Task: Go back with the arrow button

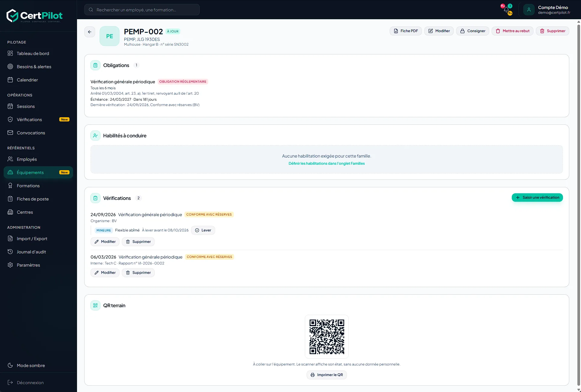Action: coord(90,32)
